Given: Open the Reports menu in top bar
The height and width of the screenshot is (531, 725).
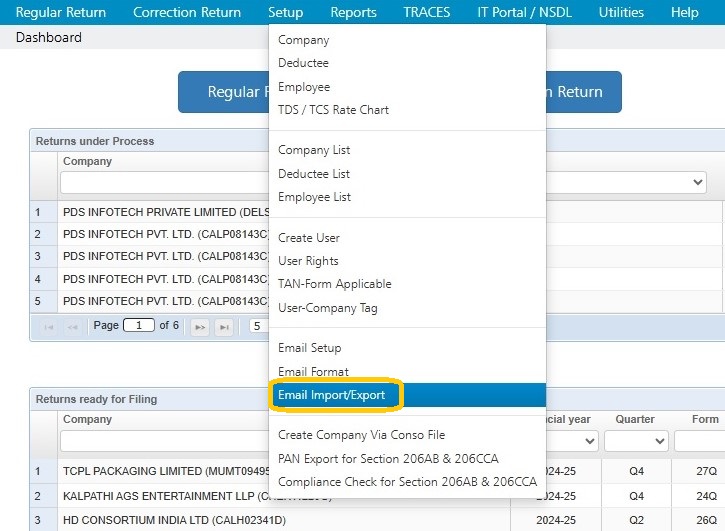Looking at the screenshot, I should (x=353, y=12).
